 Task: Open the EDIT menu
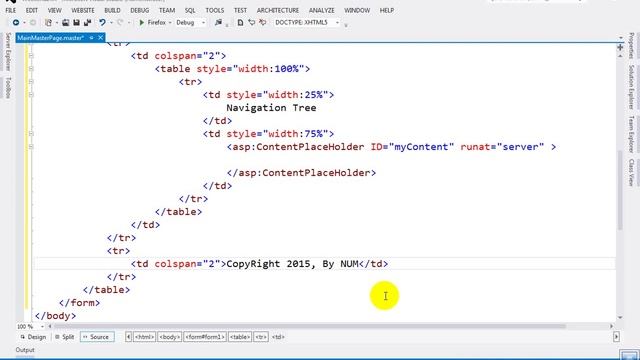point(31,10)
